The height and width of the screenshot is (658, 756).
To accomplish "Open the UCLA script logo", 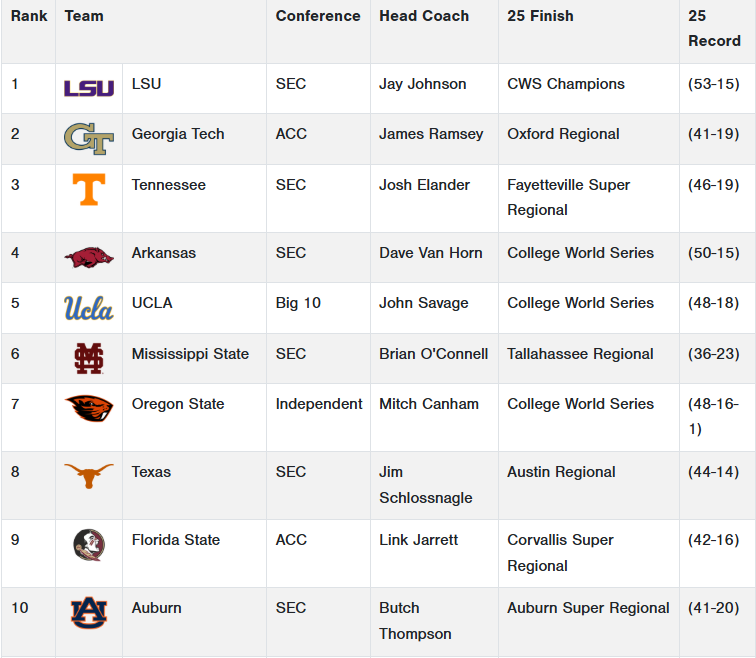I will (89, 307).
